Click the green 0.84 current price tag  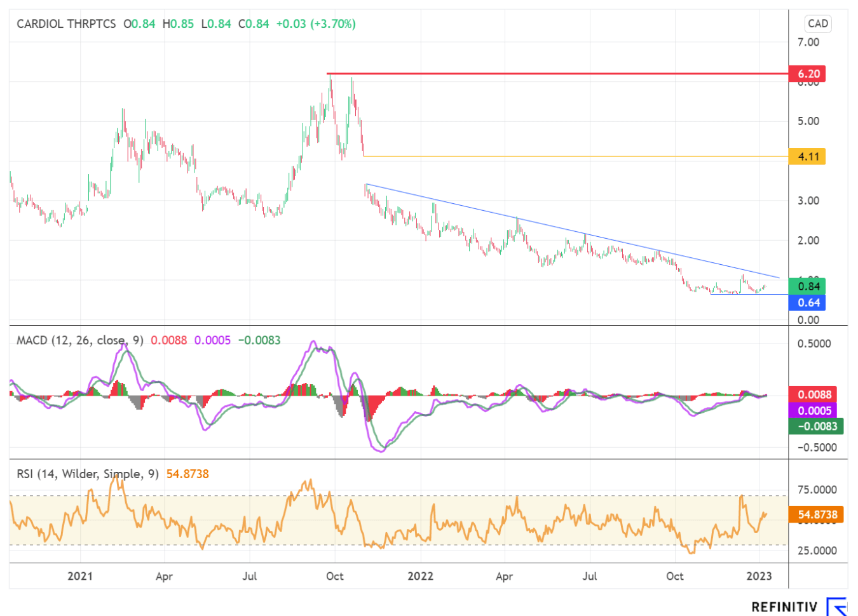pos(807,286)
